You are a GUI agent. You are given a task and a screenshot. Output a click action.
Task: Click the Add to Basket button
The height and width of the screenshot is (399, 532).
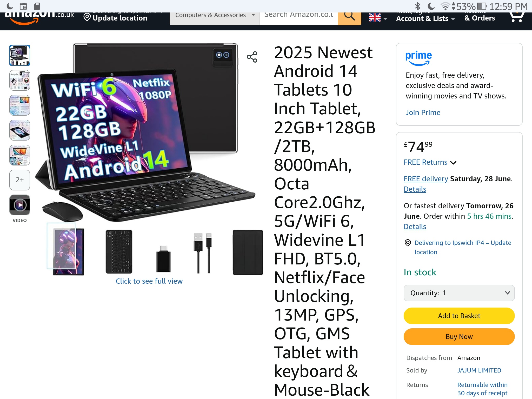(459, 316)
